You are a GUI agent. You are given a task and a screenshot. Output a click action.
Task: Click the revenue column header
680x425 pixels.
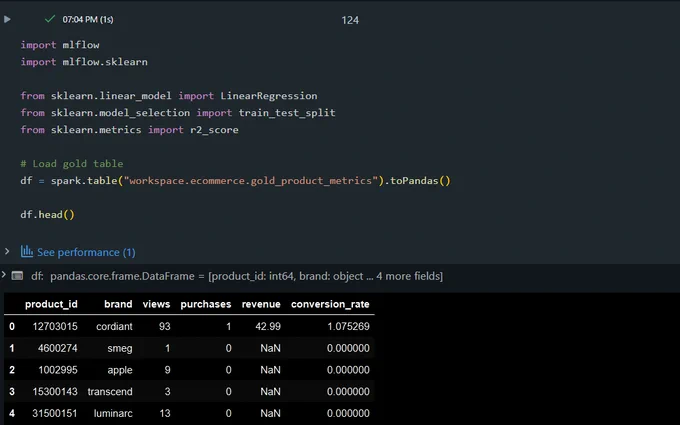pos(261,304)
